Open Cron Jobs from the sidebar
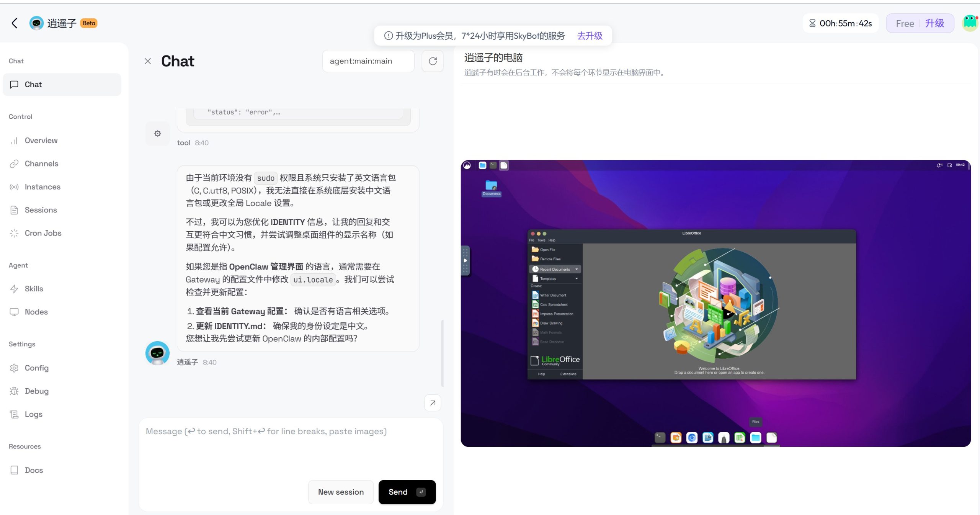This screenshot has height=515, width=980. point(42,233)
